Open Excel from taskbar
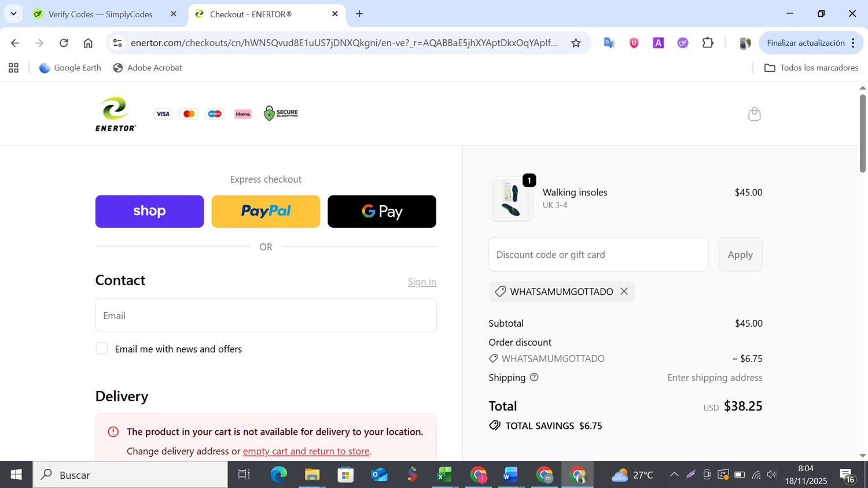 445,475
